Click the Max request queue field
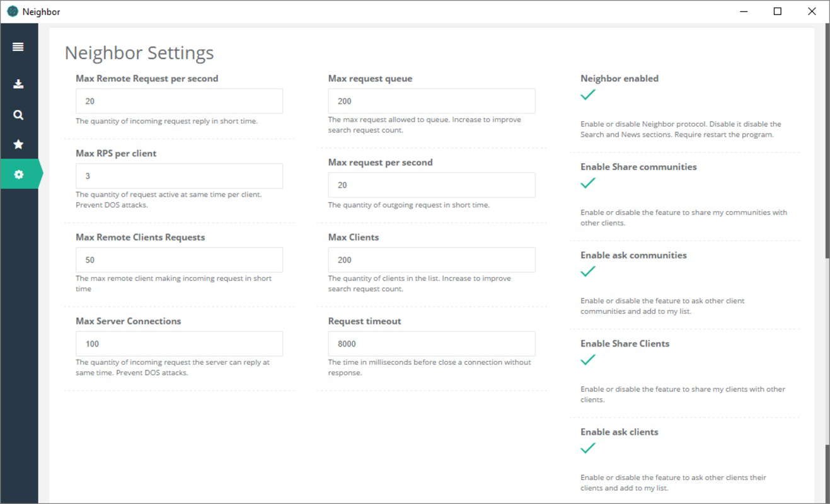The image size is (830, 504). point(432,101)
